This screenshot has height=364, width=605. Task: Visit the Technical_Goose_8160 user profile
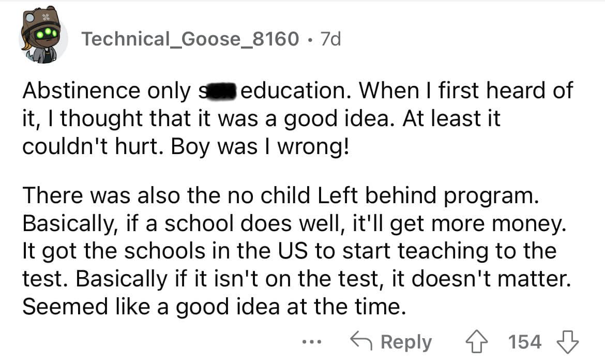tap(190, 38)
